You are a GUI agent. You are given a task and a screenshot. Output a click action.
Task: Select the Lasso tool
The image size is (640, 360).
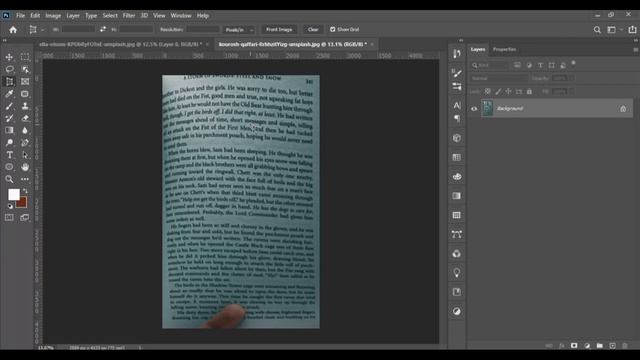(9, 69)
